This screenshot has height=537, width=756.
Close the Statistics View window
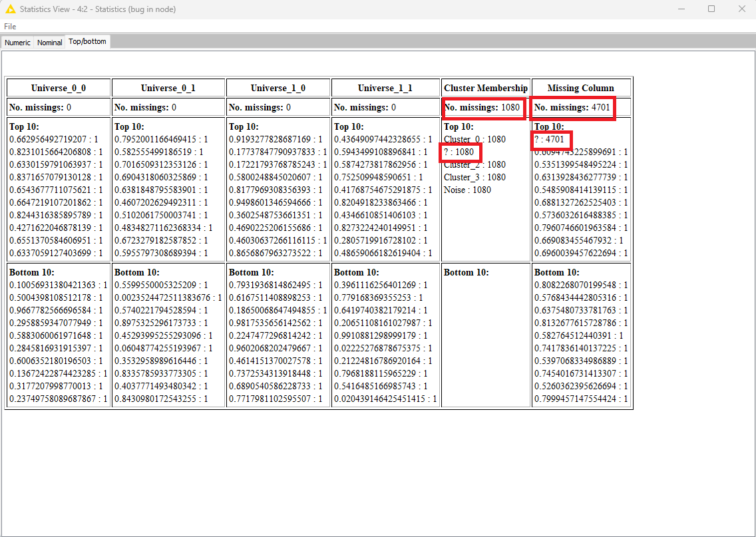[x=742, y=9]
